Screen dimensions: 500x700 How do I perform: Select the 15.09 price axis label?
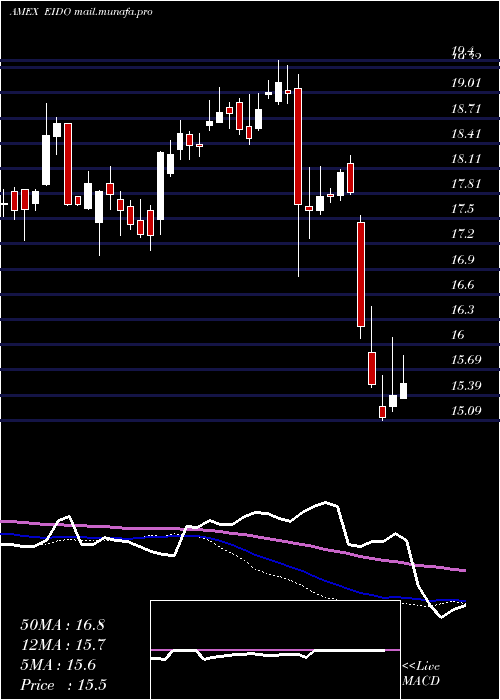click(466, 410)
